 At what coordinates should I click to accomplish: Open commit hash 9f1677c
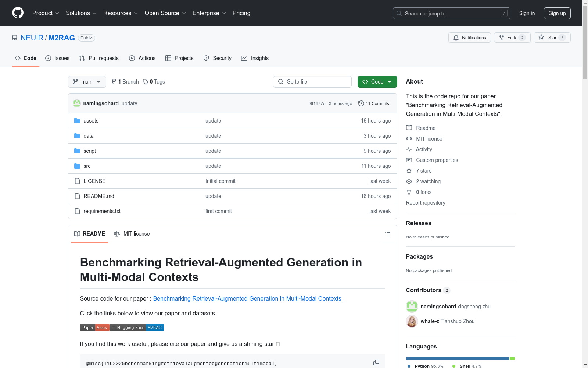[317, 103]
